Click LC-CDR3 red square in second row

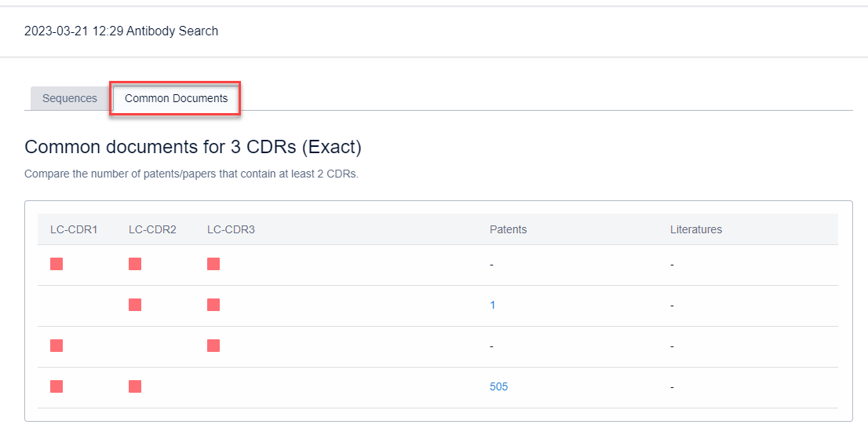click(x=213, y=305)
